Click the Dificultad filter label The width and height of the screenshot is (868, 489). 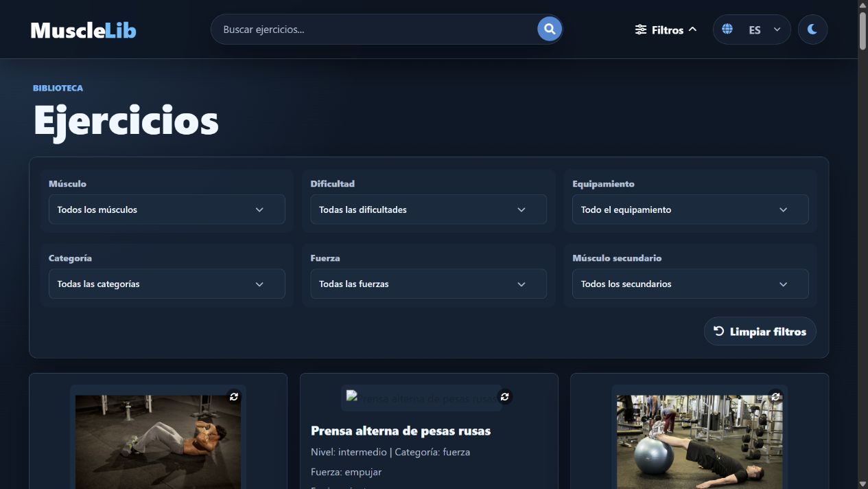[x=332, y=184]
